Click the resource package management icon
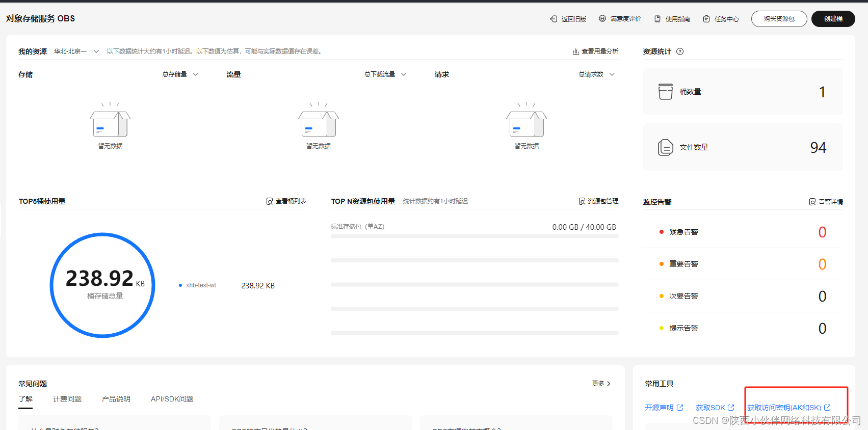Image resolution: width=868 pixels, height=430 pixels. [582, 201]
